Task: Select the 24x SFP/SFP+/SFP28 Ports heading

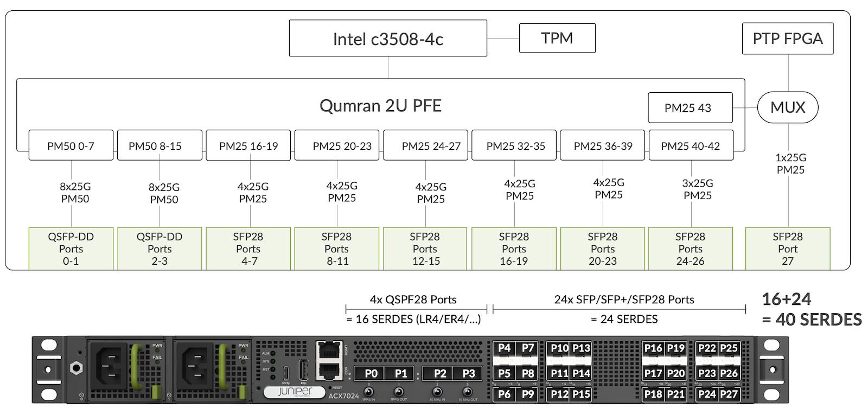Action: click(624, 300)
